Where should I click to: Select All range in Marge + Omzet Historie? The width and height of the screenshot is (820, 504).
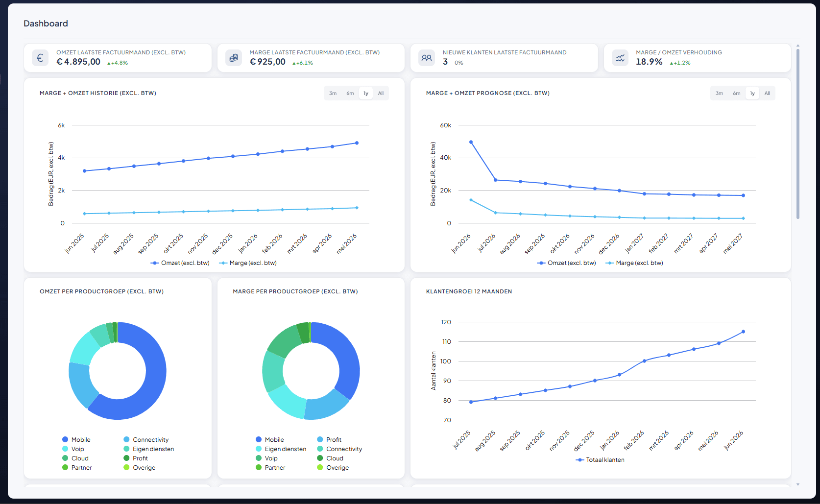point(381,94)
